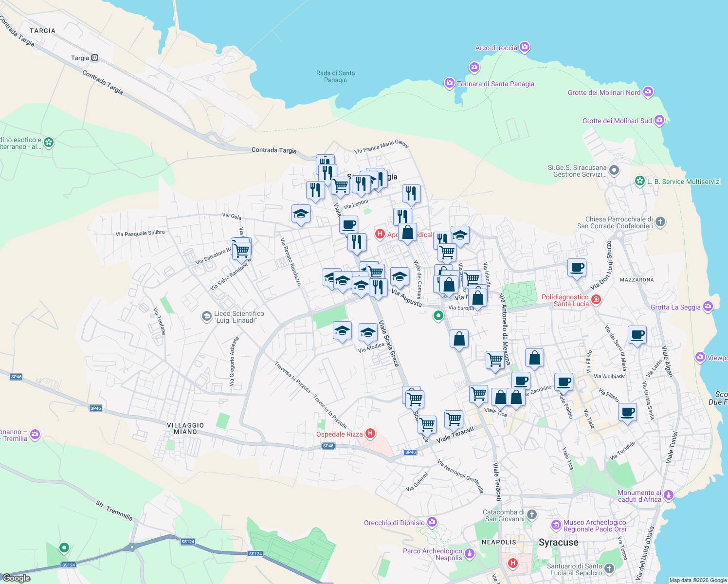Select the supermarket cart marker near Viale Teracati
The height and width of the screenshot is (584, 728).
(453, 420)
